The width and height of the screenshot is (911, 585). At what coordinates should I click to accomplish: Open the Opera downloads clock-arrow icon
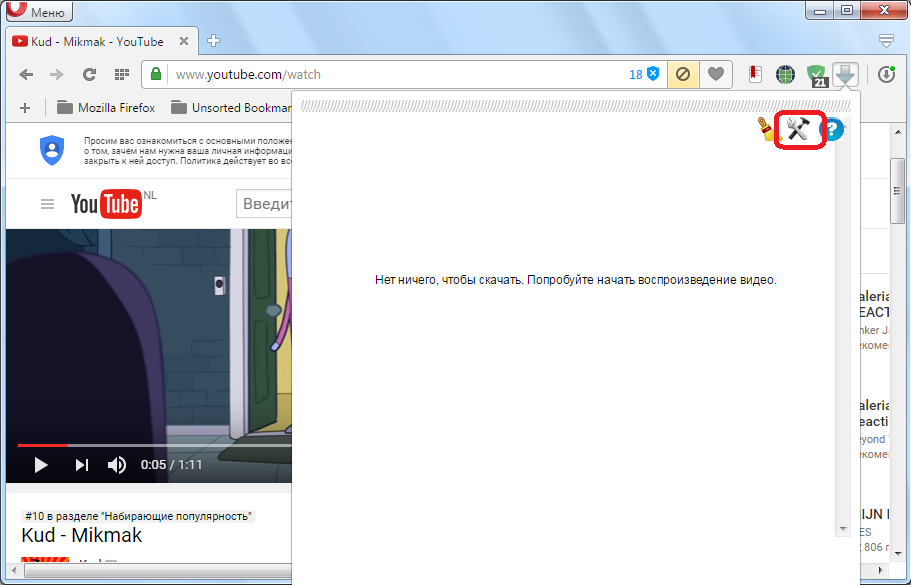click(887, 74)
